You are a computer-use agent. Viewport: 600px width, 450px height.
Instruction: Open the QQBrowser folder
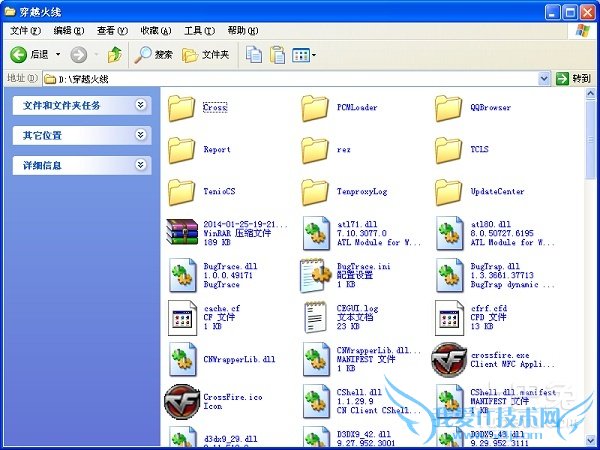tap(449, 107)
